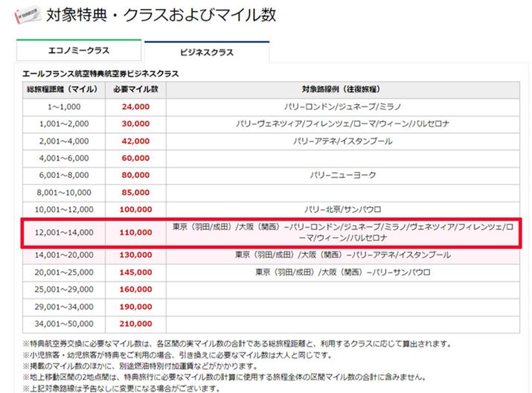Click the column header 必要マイル数
Image resolution: width=532 pixels, height=393 pixels.
(135, 89)
